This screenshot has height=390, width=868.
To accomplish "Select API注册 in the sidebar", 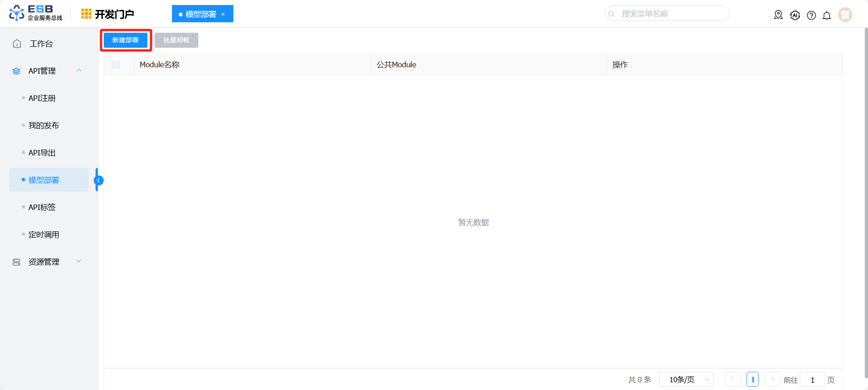I will click(42, 98).
